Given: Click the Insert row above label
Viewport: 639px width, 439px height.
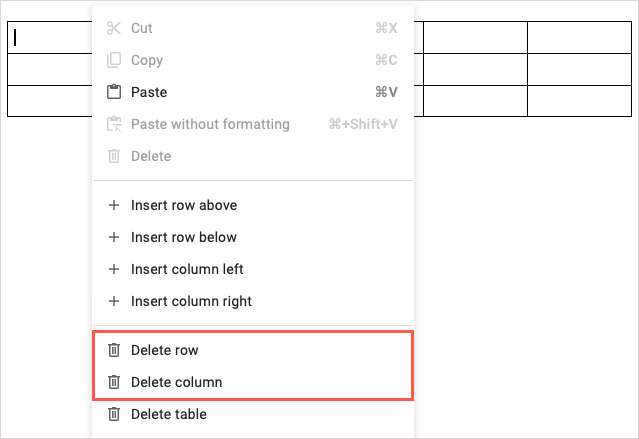Looking at the screenshot, I should tap(184, 205).
